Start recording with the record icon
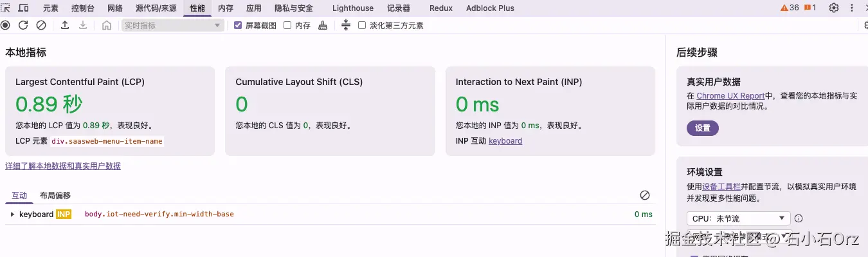868x257 pixels. [x=6, y=25]
